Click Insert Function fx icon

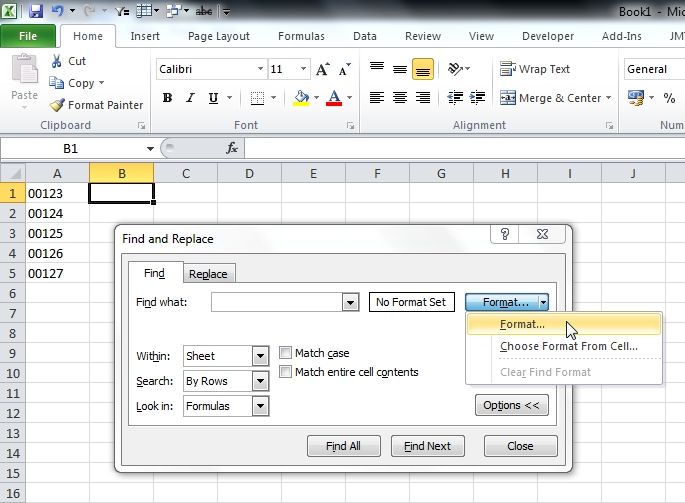point(232,148)
